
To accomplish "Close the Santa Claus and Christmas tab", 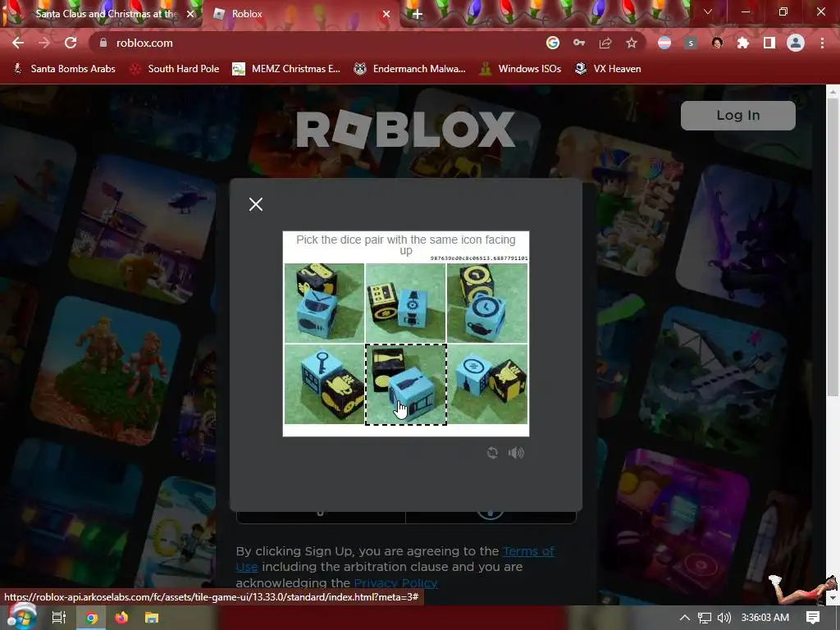I will (190, 14).
